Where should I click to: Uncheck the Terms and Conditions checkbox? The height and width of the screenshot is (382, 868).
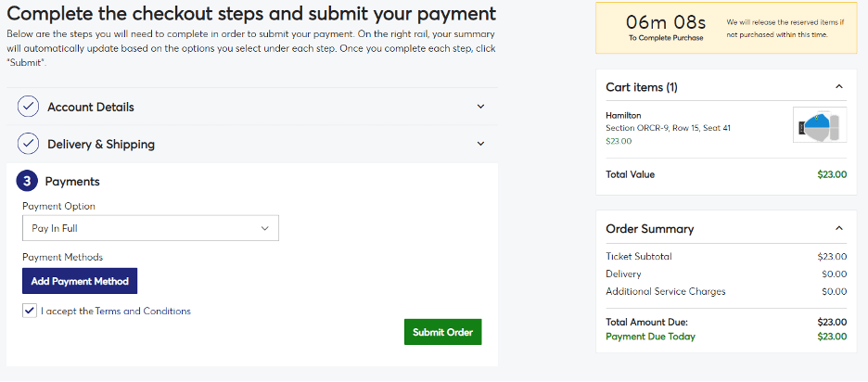click(x=30, y=311)
